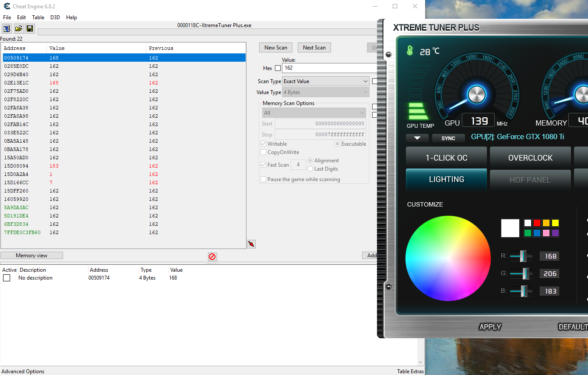Tick the Active checkbox for address 00509174
Viewport: 588px width, 375px height.
(7, 278)
